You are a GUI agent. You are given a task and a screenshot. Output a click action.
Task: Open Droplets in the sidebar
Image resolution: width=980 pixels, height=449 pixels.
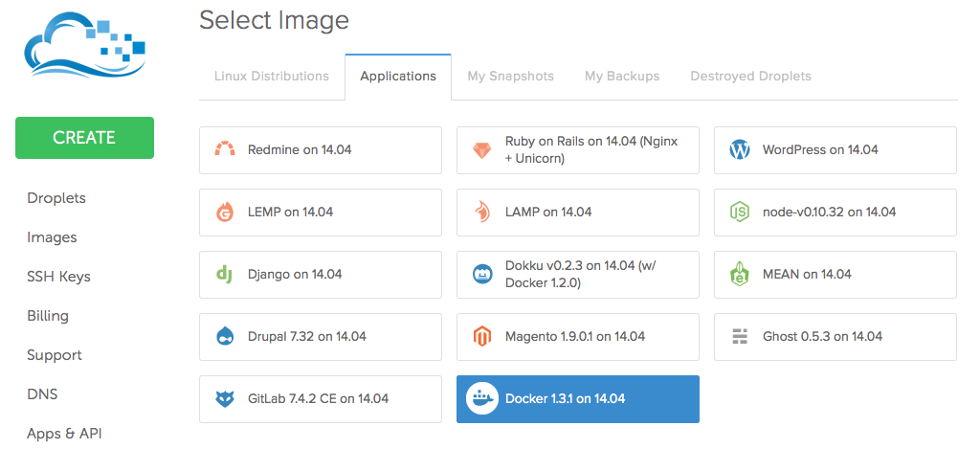tap(56, 198)
